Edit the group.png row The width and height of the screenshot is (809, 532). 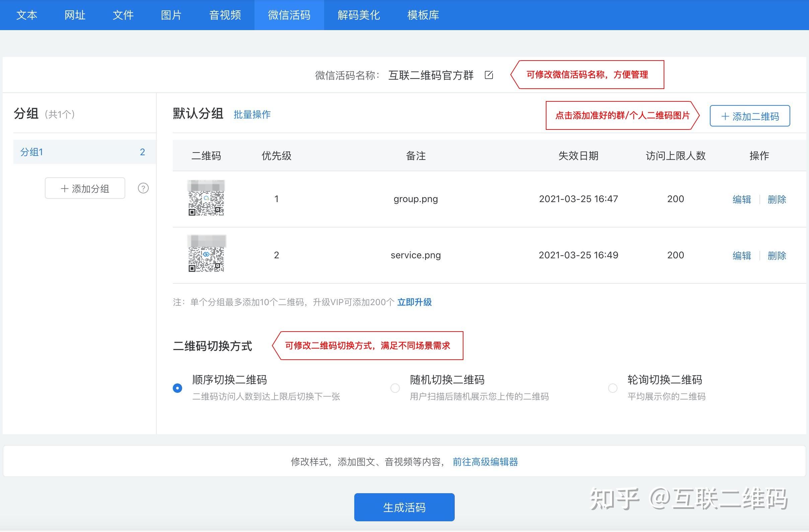[x=742, y=199]
